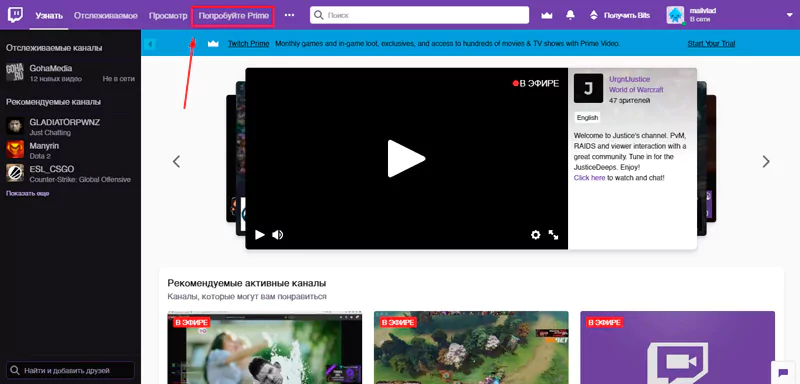Image resolution: width=800 pixels, height=384 pixels.
Task: Click the ESL_CSGO avatar icon
Action: click(15, 173)
